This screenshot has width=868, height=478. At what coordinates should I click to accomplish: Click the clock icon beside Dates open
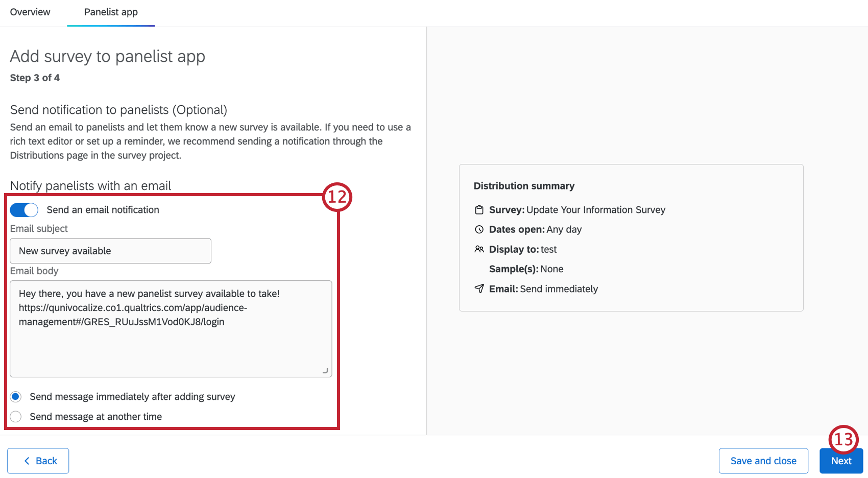(479, 229)
